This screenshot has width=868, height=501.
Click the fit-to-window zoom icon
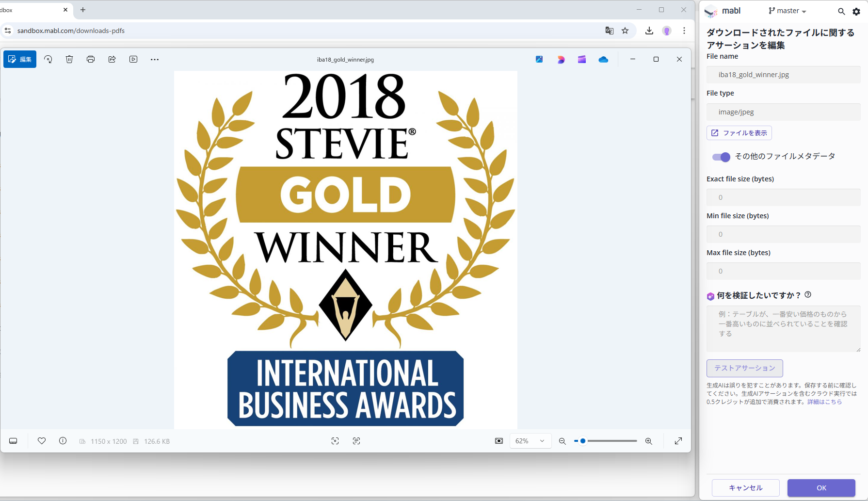click(499, 441)
